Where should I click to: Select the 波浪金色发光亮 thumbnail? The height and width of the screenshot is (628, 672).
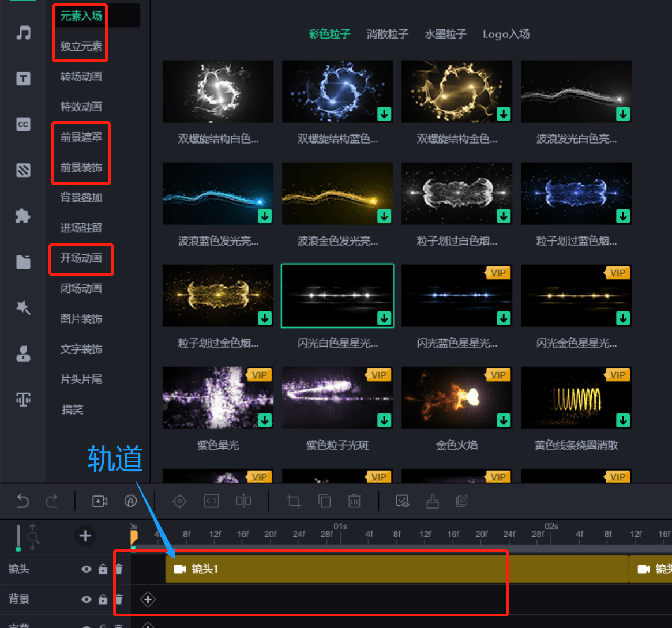[337, 194]
